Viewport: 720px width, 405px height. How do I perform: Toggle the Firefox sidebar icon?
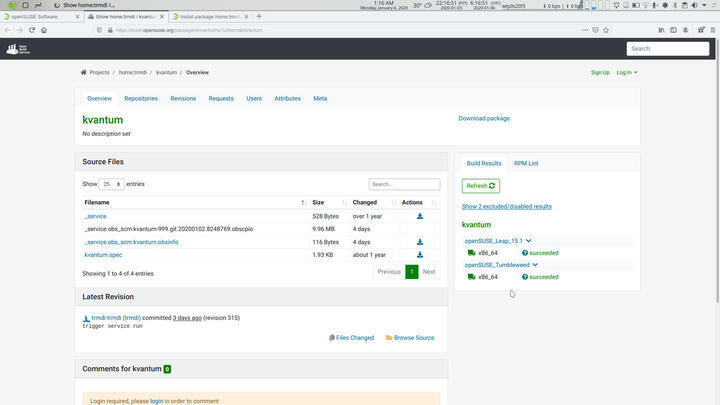coord(673,30)
